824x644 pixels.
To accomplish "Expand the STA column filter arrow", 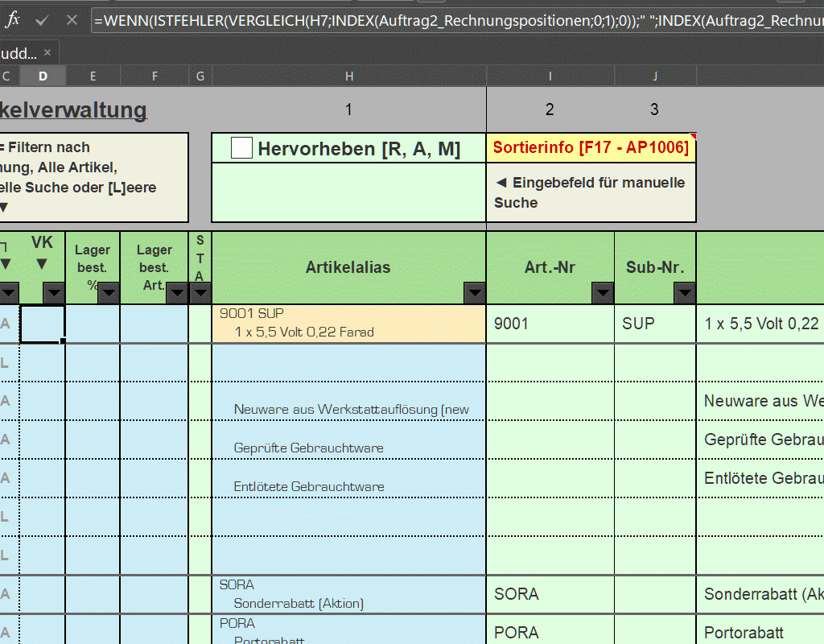I will (200, 293).
